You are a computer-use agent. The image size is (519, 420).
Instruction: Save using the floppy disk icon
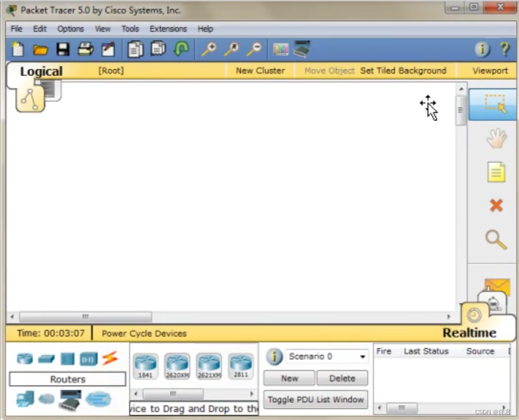point(63,50)
